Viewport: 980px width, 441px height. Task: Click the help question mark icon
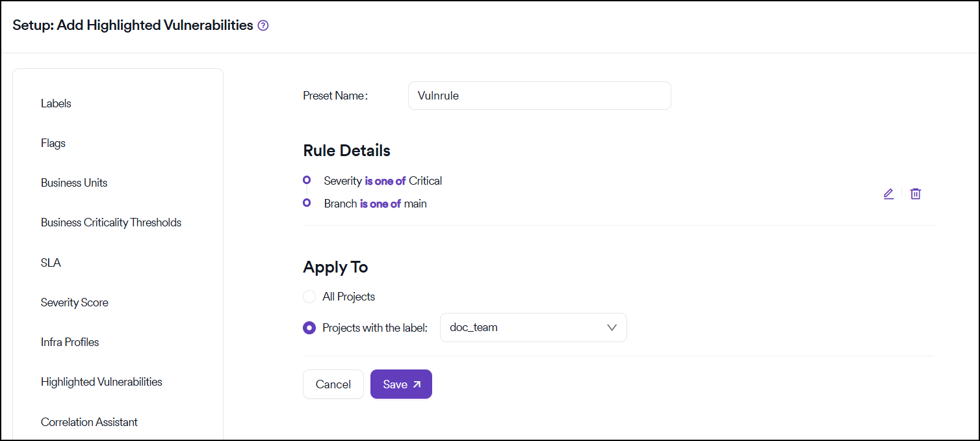click(263, 26)
